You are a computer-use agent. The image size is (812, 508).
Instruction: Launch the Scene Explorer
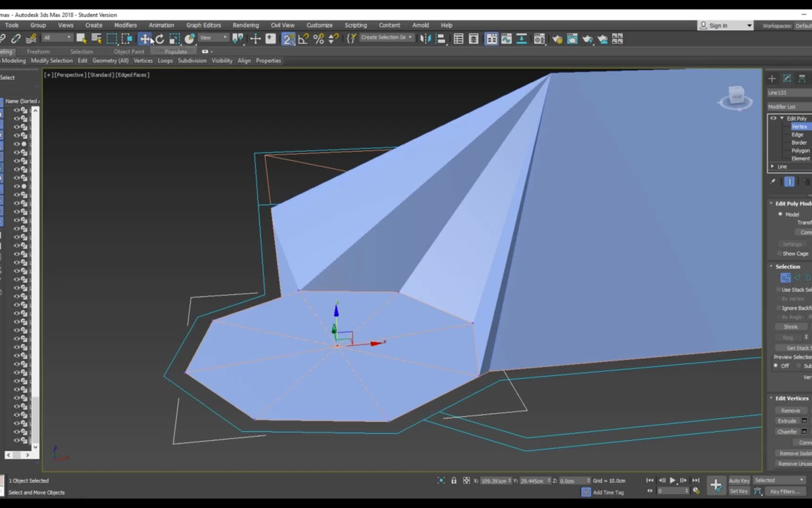coord(458,39)
